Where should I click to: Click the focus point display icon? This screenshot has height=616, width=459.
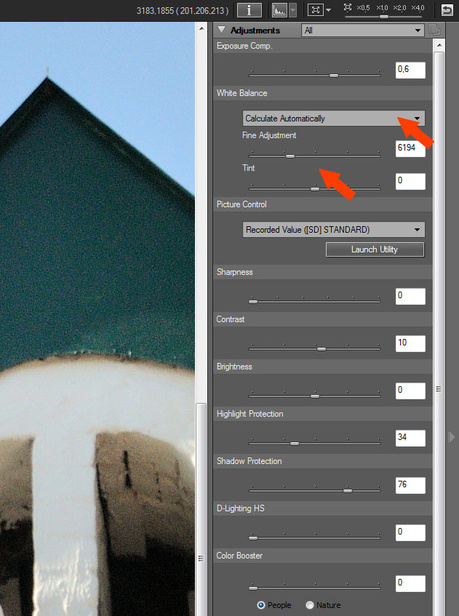click(x=316, y=10)
